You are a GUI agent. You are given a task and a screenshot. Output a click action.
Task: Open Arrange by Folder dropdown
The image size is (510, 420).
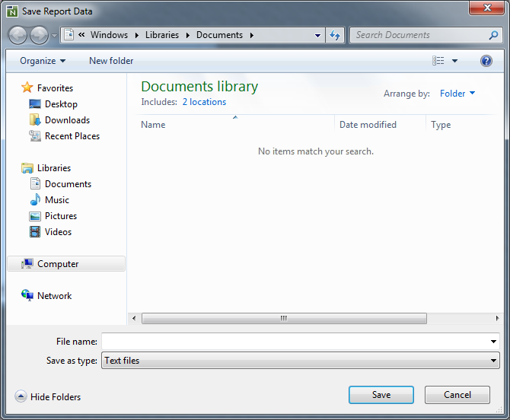[x=457, y=94]
